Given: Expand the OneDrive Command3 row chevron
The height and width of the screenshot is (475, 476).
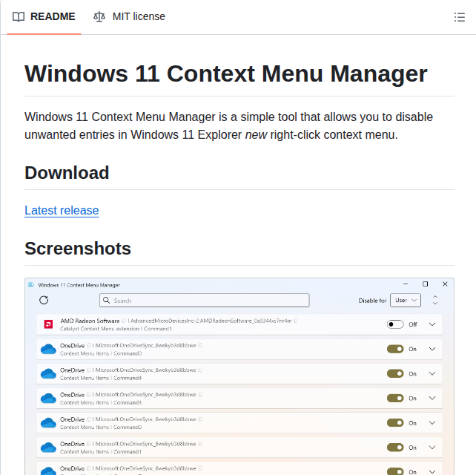Looking at the screenshot, I should pyautogui.click(x=432, y=398).
